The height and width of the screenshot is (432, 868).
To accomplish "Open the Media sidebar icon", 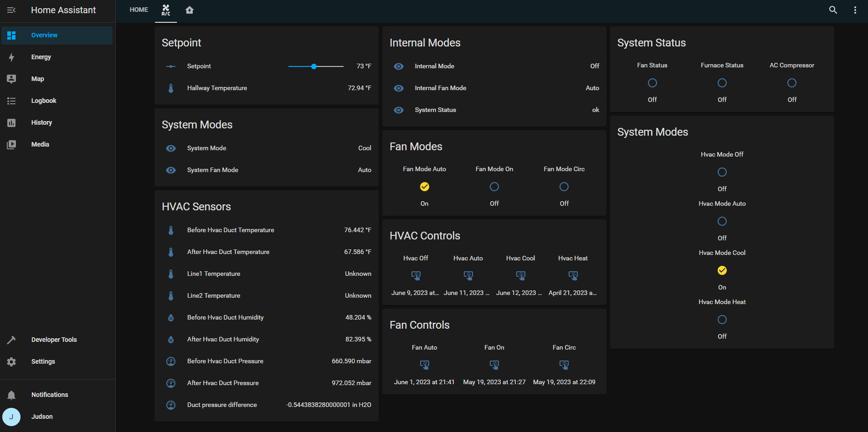I will 11,144.
